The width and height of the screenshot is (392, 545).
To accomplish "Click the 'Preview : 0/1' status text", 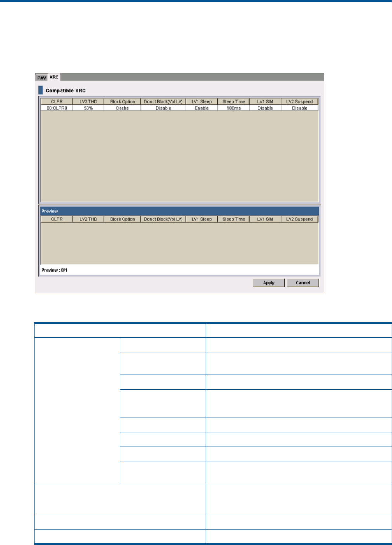I will (54, 270).
